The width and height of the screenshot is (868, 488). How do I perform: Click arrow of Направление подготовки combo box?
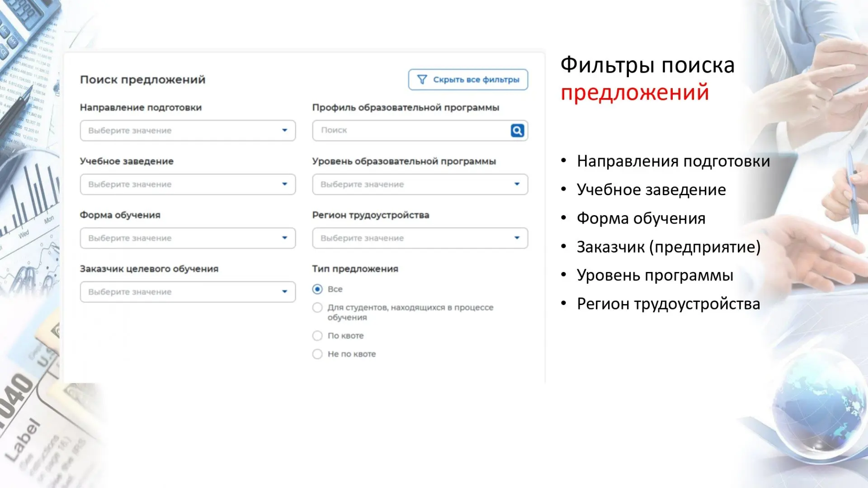(x=284, y=131)
